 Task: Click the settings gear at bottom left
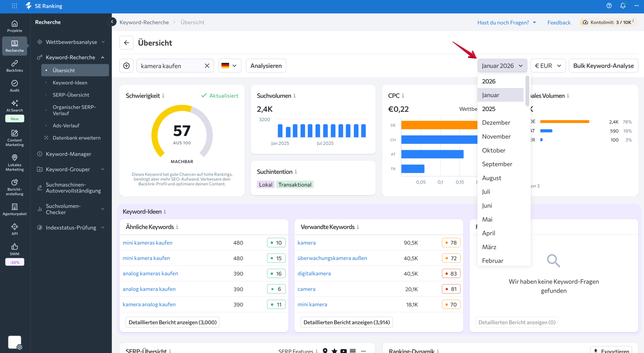click(x=20, y=347)
